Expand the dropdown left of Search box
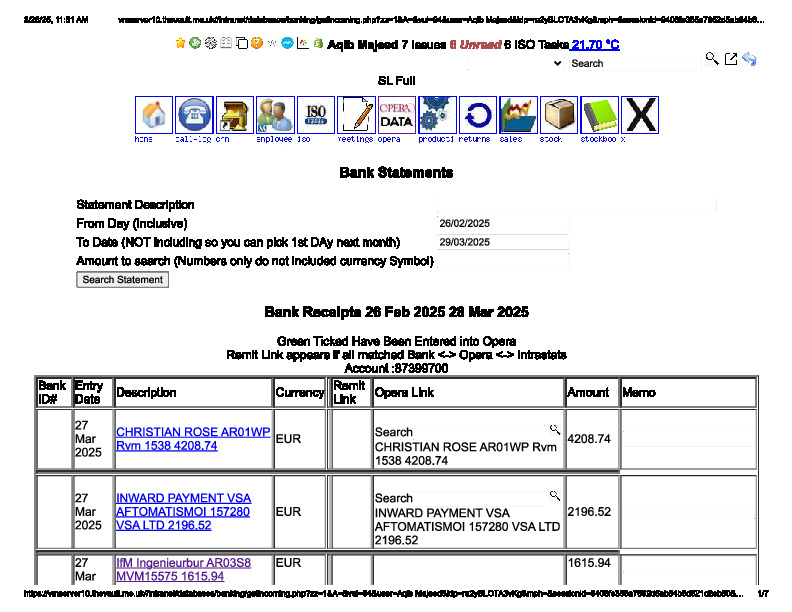 557,63
